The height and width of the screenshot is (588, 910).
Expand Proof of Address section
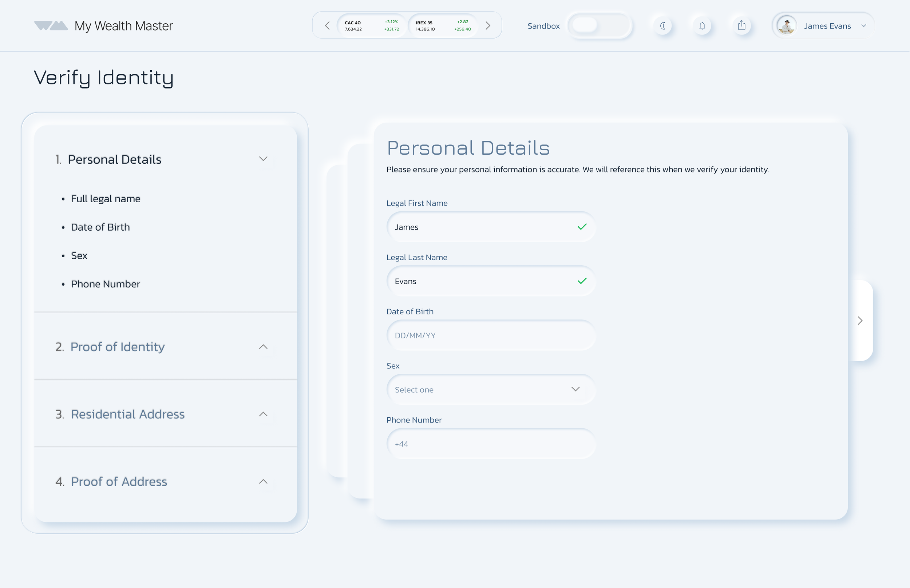pos(263,481)
